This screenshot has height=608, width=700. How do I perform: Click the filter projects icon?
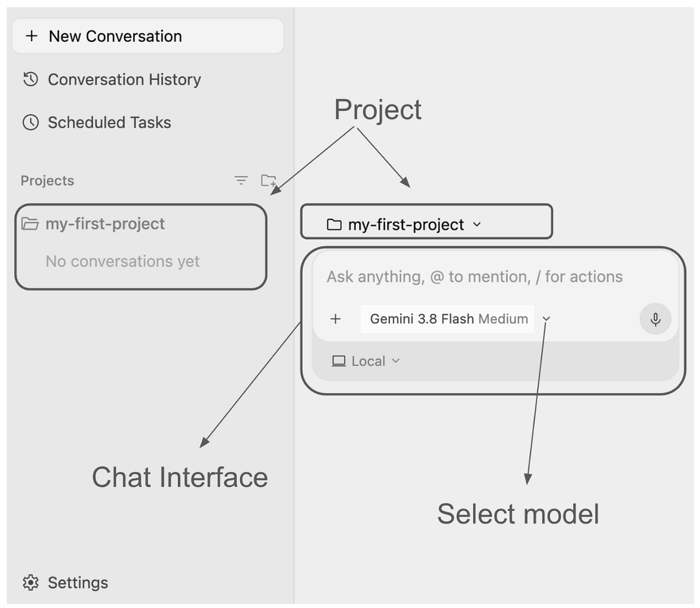pyautogui.click(x=241, y=180)
